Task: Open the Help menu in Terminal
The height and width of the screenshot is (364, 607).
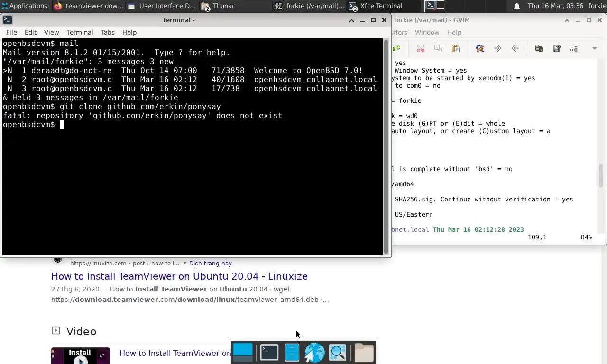Action: [x=129, y=32]
